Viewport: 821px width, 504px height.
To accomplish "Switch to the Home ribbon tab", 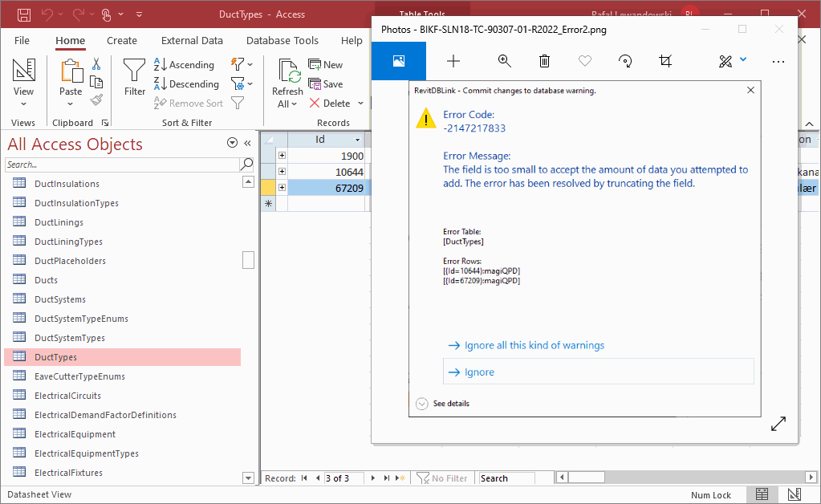I will (70, 40).
